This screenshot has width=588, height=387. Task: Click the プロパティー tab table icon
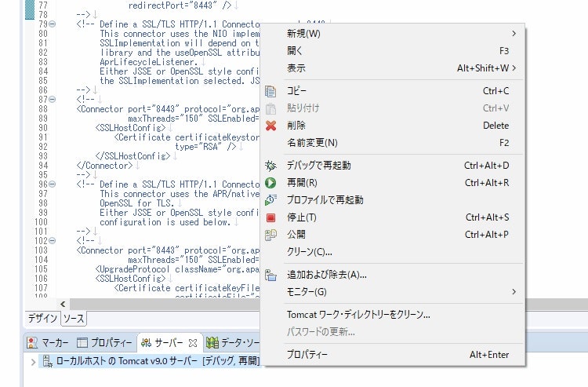[82, 342]
